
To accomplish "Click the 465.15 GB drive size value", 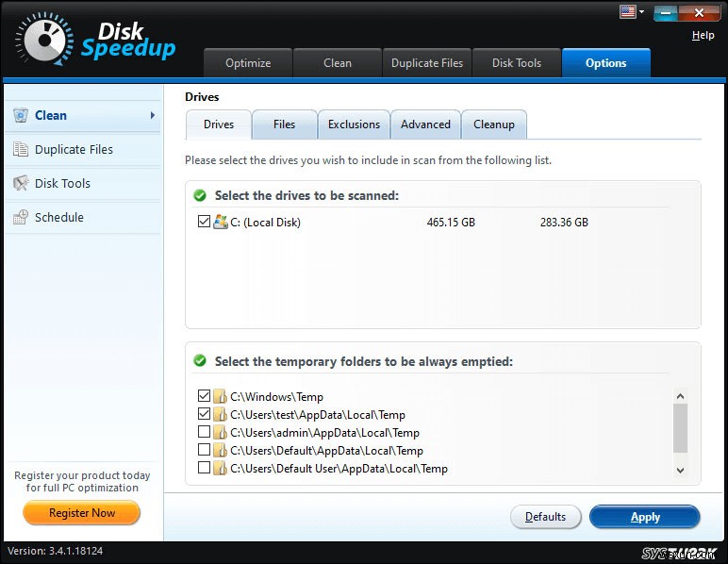I will pos(451,223).
